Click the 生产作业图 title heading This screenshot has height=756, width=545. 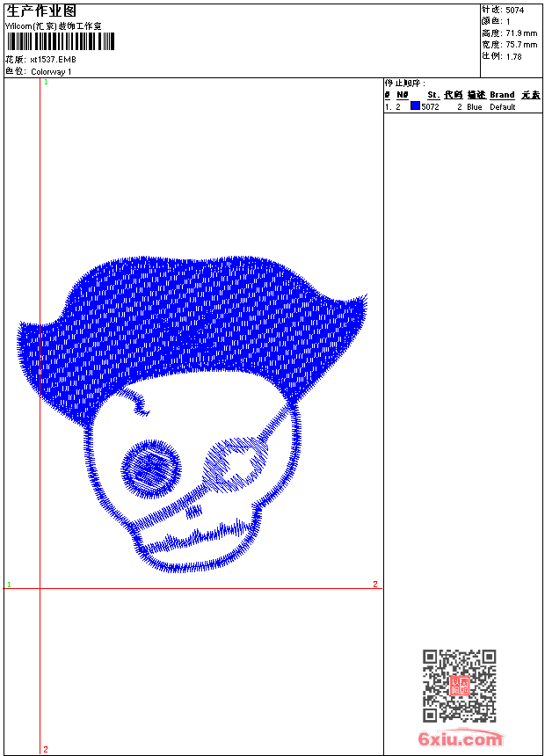point(41,11)
